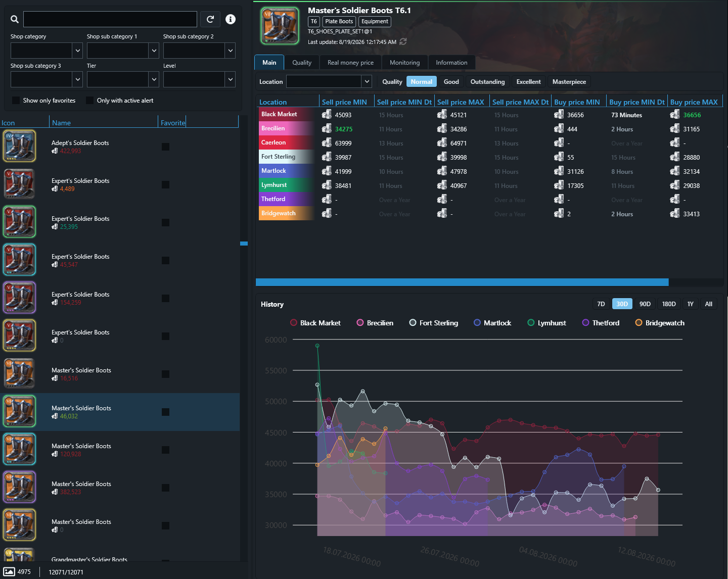Screen dimensions: 728x579
Task: Click the Master's Soldier Boots T6.1 header icon
Action: point(280,26)
